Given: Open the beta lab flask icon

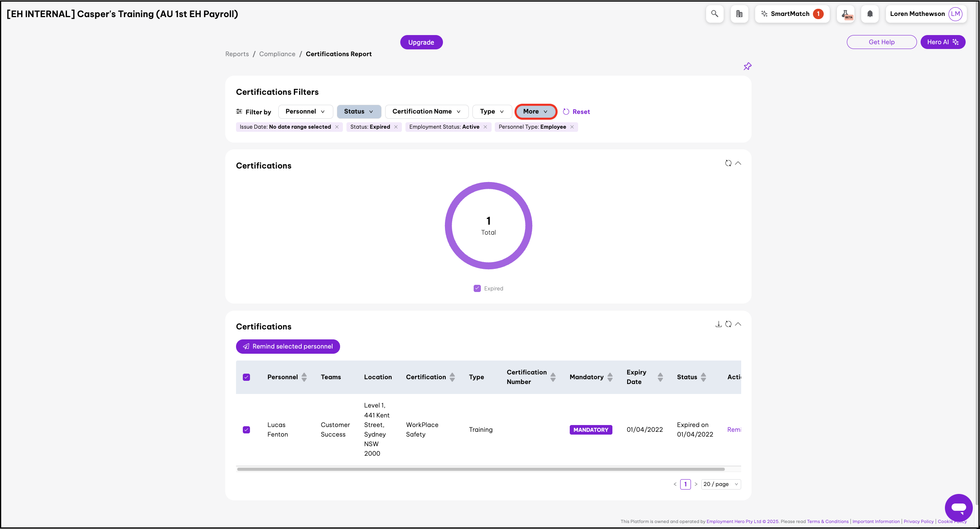Looking at the screenshot, I should pyautogui.click(x=845, y=14).
